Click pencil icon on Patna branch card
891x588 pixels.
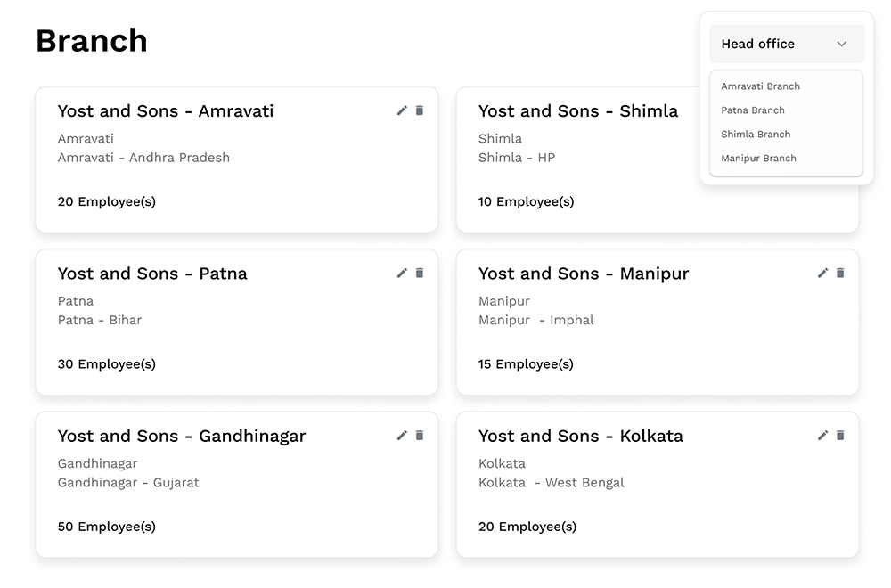(402, 273)
